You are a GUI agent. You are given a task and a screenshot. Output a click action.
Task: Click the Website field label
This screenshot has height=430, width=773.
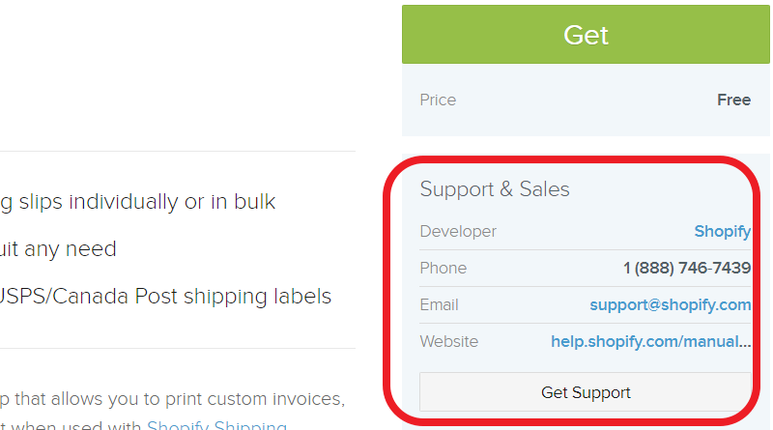click(449, 341)
